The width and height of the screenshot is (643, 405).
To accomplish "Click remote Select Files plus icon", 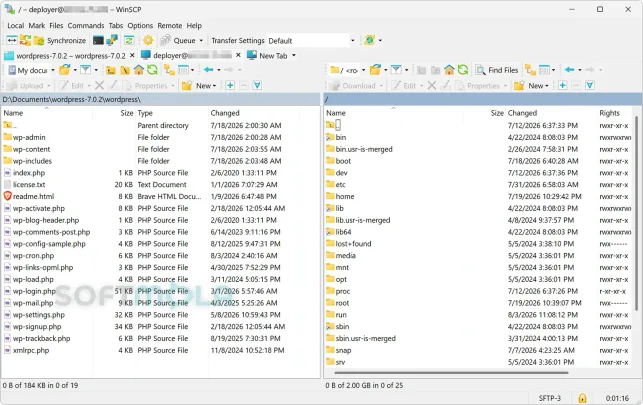I will [562, 86].
